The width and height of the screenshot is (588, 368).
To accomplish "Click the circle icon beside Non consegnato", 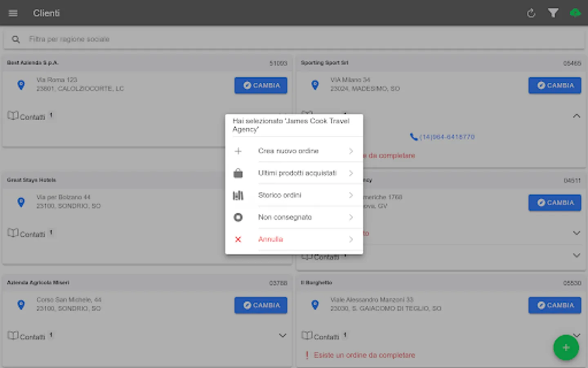I will (238, 218).
